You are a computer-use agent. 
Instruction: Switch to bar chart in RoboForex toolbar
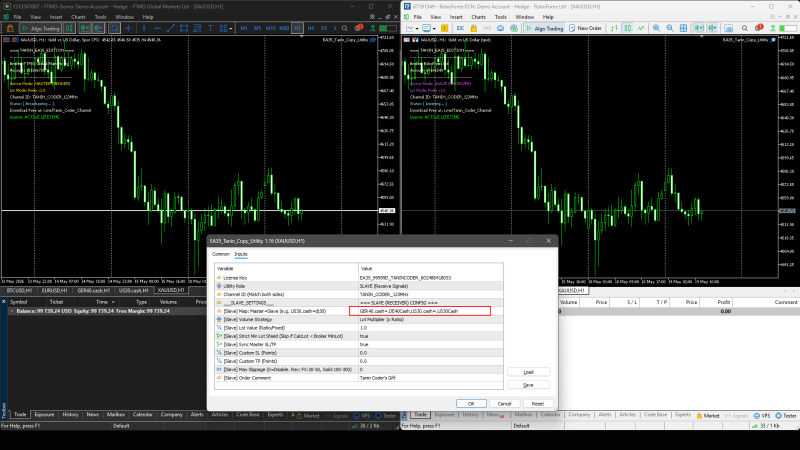click(x=614, y=28)
